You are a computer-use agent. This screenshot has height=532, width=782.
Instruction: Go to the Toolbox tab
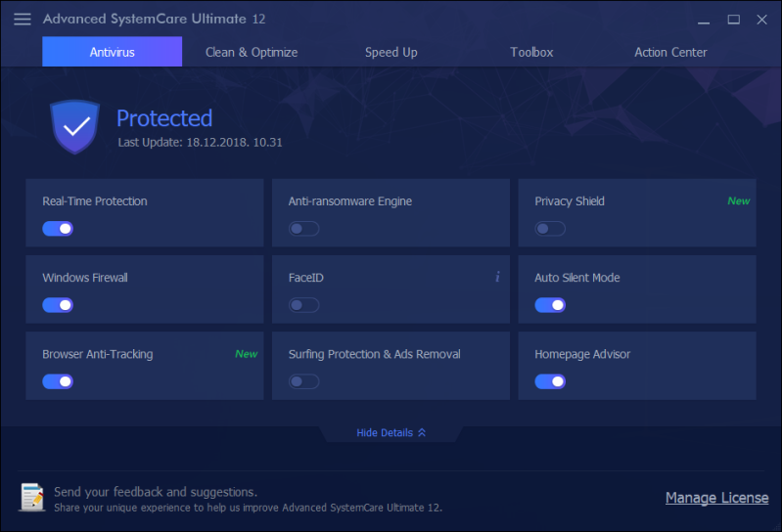(x=531, y=53)
